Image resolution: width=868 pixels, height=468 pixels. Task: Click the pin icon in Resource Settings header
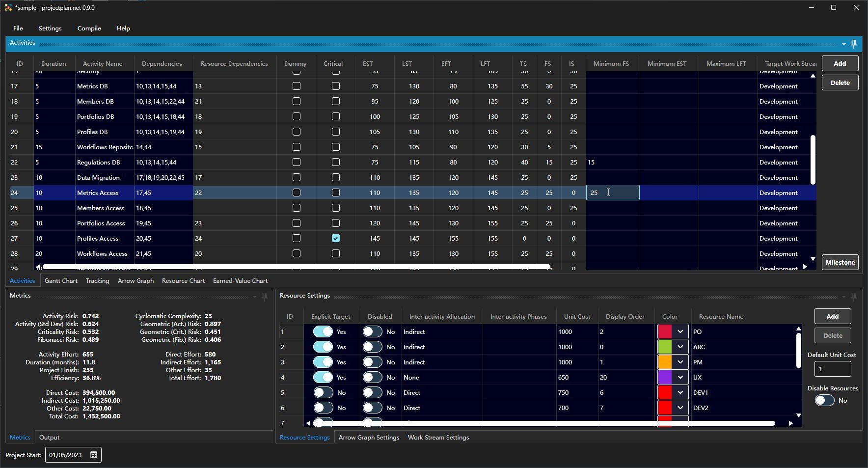[854, 297]
